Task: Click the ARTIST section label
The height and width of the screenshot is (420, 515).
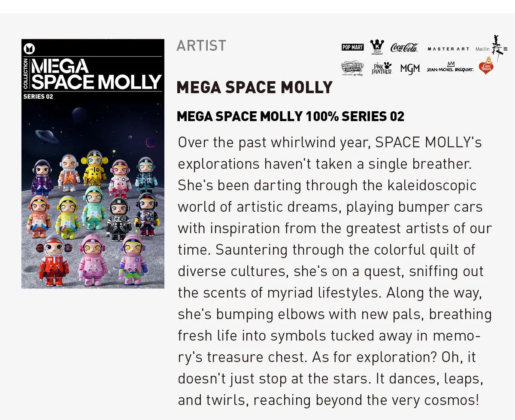Action: tap(201, 46)
